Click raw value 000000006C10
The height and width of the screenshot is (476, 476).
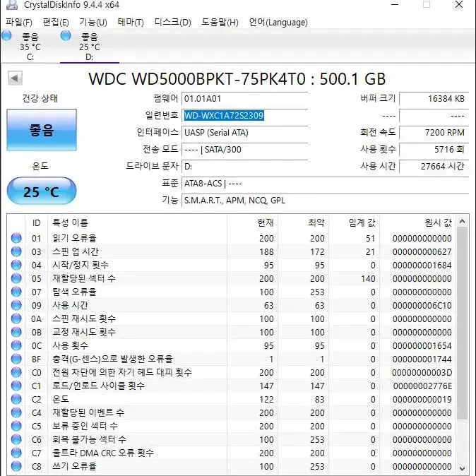point(422,305)
